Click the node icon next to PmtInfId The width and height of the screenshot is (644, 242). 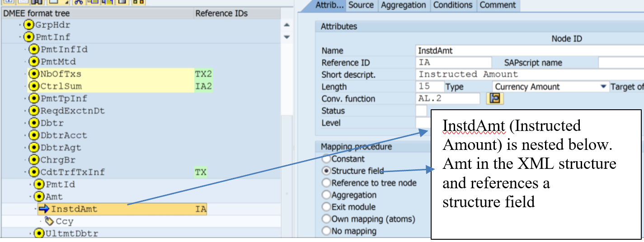[x=33, y=49]
